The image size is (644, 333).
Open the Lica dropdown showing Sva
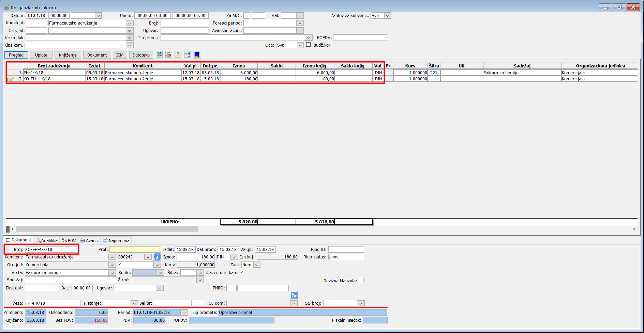coord(300,45)
